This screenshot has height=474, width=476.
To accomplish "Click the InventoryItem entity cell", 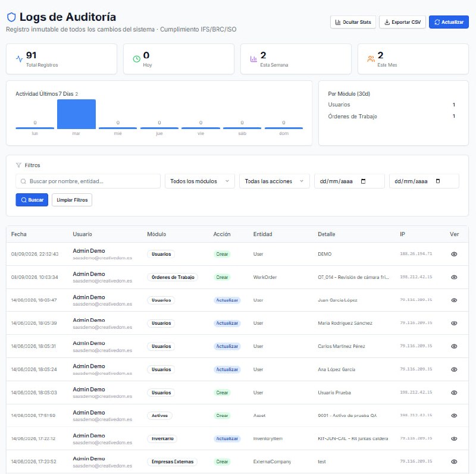I will coord(268,438).
